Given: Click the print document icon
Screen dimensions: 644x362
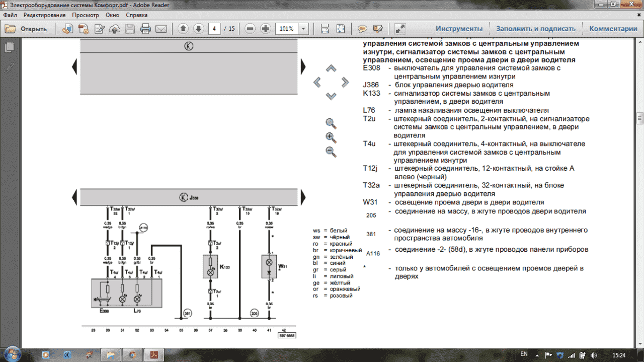Looking at the screenshot, I should [x=145, y=29].
